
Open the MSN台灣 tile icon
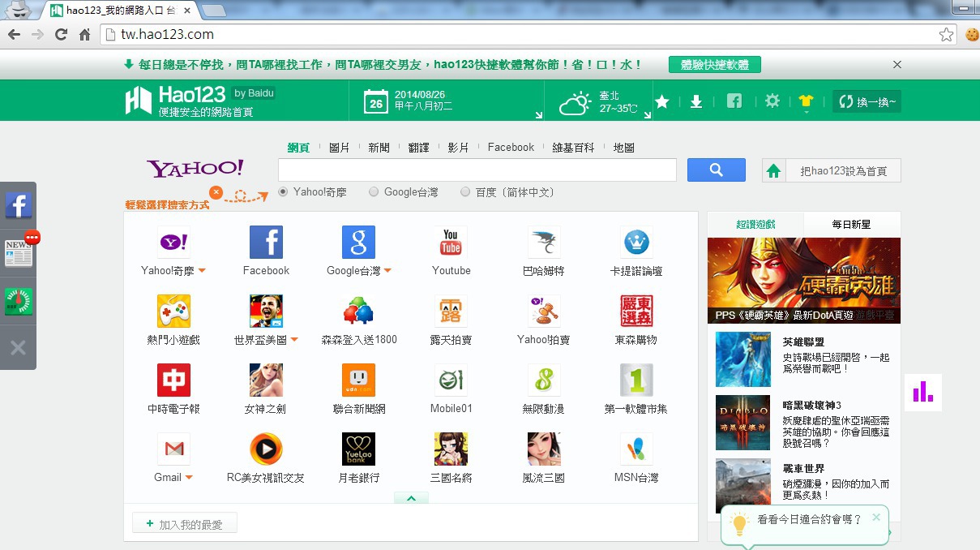636,449
